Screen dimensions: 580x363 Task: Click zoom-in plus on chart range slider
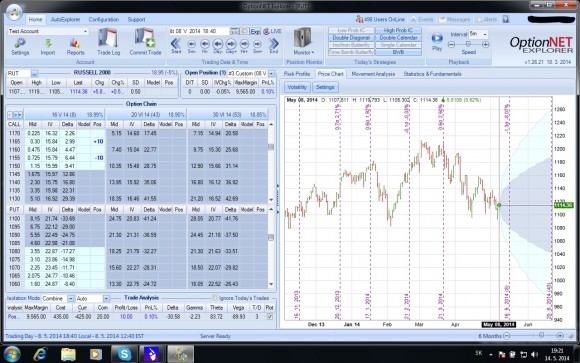pyautogui.click(x=560, y=336)
